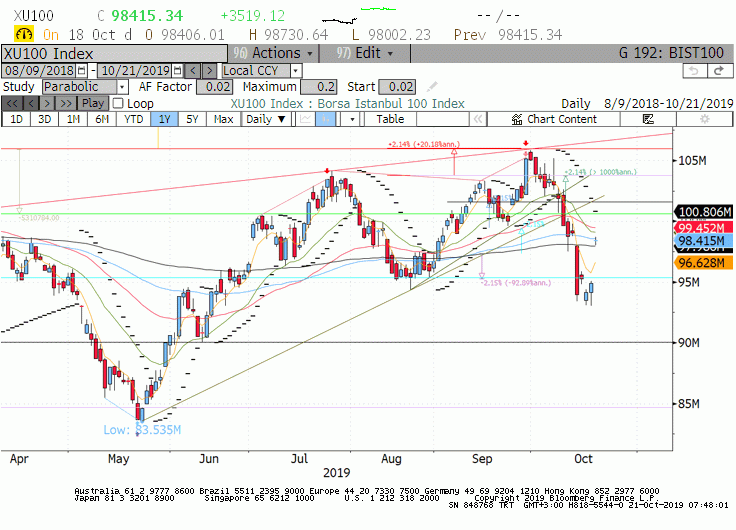
Task: Click the yellow gauge alert icon
Action: (x=23, y=34)
